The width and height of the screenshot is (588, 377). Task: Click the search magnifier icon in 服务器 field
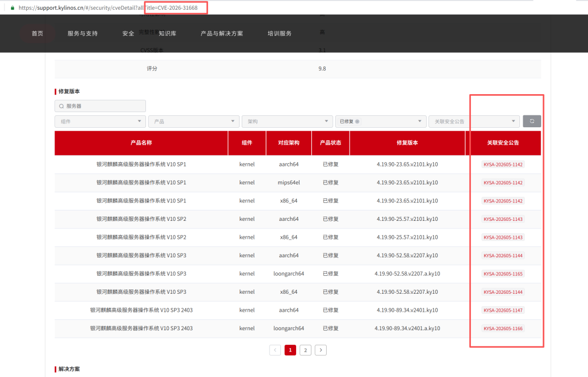point(62,106)
